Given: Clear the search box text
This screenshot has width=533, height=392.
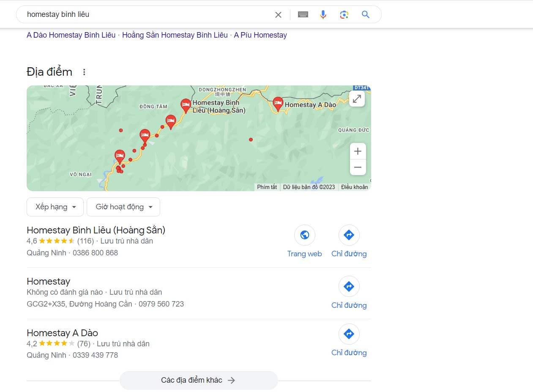Looking at the screenshot, I should point(278,15).
